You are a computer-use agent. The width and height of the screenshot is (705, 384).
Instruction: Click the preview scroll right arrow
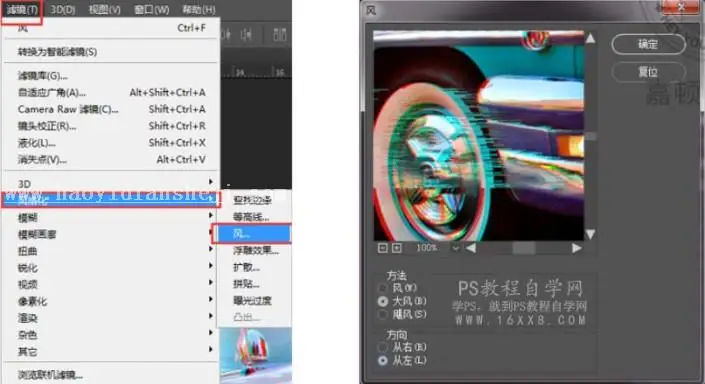[x=576, y=248]
